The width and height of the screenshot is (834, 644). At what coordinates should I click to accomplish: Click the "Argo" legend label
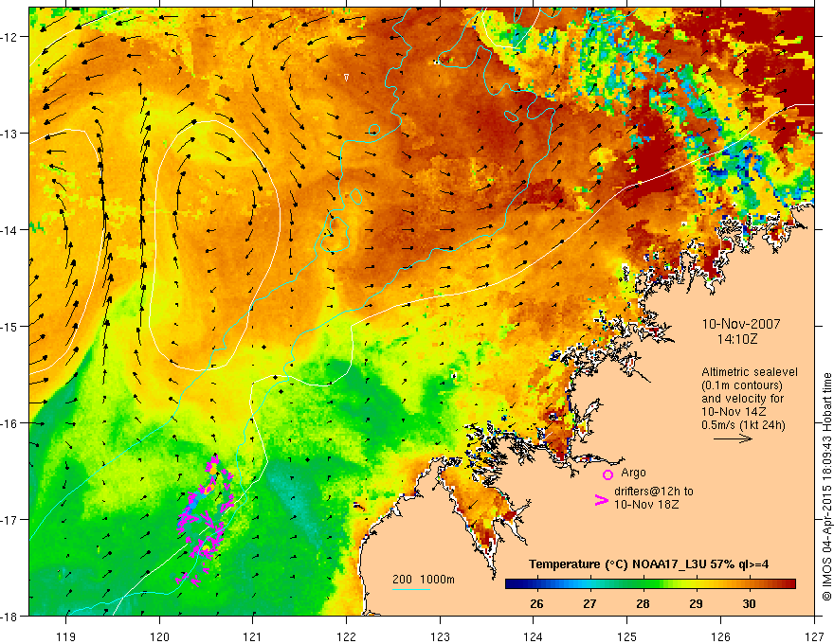click(x=633, y=473)
